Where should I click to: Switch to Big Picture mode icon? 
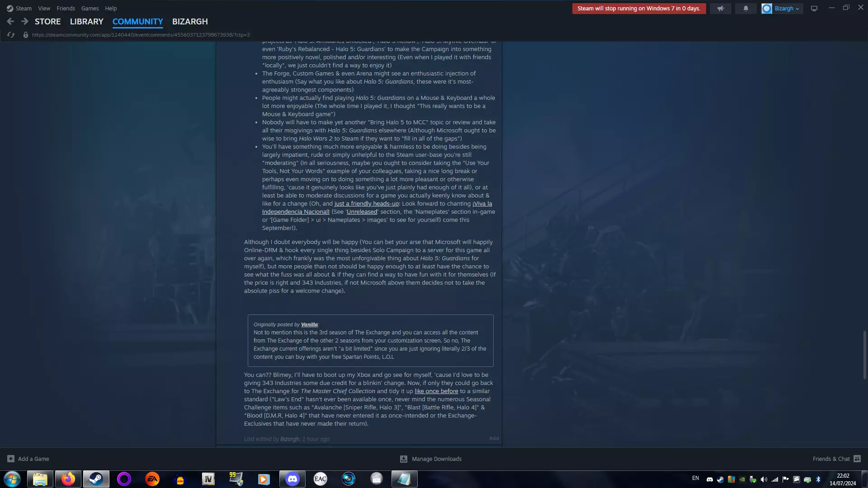tap(814, 9)
